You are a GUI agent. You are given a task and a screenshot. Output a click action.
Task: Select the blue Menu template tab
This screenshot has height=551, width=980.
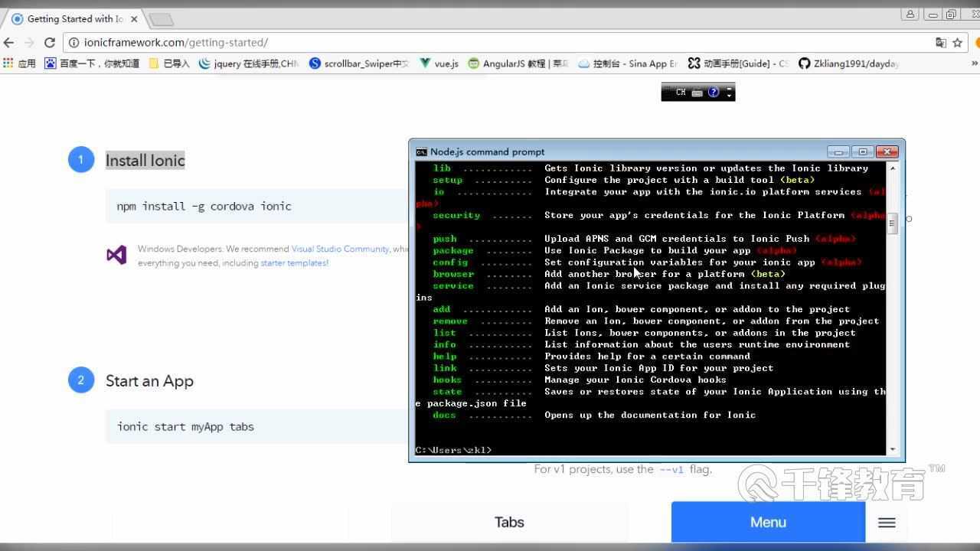click(768, 523)
